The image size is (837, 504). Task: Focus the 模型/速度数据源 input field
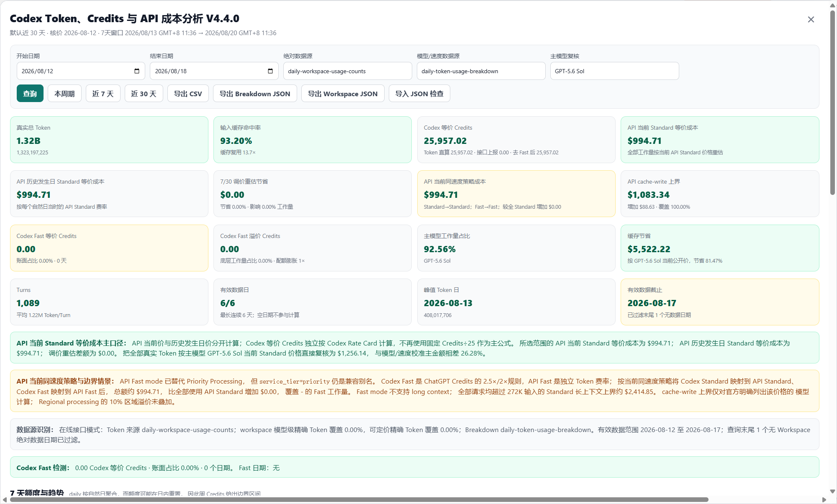tap(481, 71)
